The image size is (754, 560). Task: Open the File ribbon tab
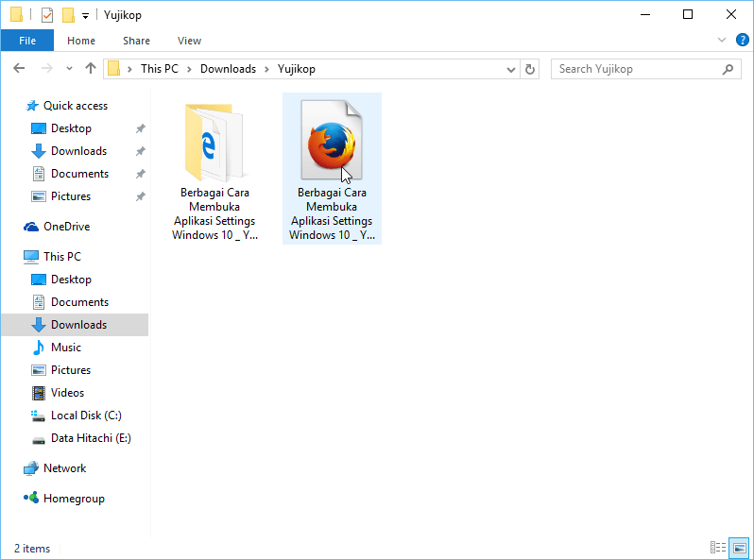pos(27,41)
